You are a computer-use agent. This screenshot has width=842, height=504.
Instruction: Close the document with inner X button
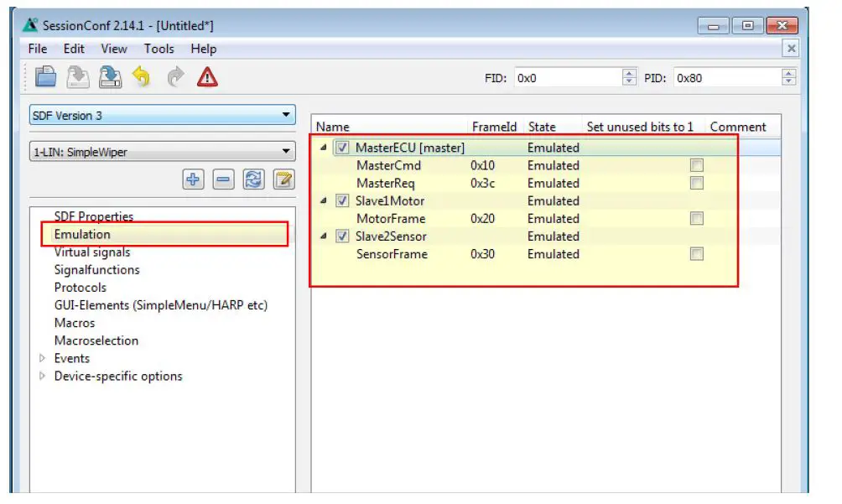[x=791, y=49]
